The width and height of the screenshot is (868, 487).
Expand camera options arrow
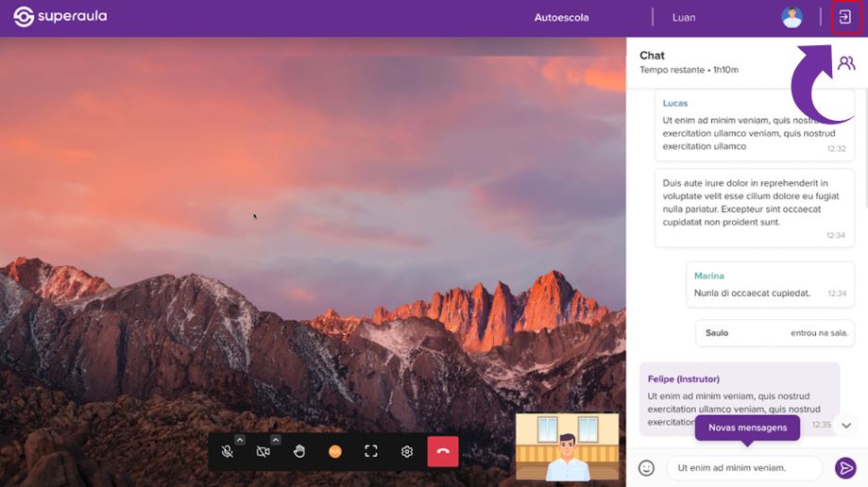coord(276,440)
